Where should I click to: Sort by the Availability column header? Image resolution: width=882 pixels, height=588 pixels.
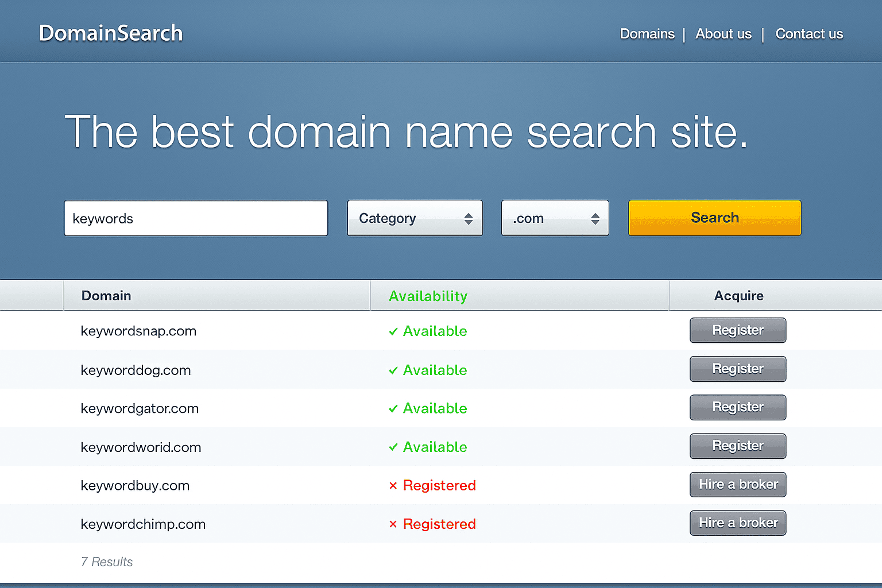click(428, 296)
